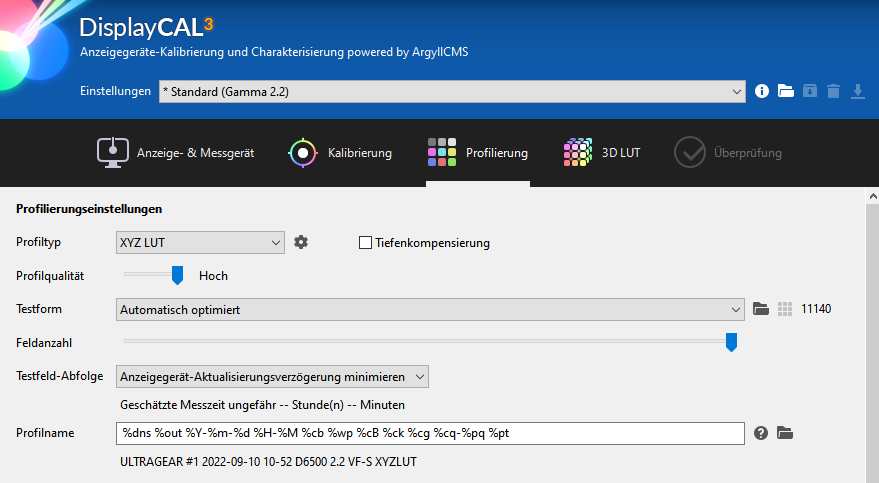Open the Testfeld-Abfolge dropdown

[272, 377]
